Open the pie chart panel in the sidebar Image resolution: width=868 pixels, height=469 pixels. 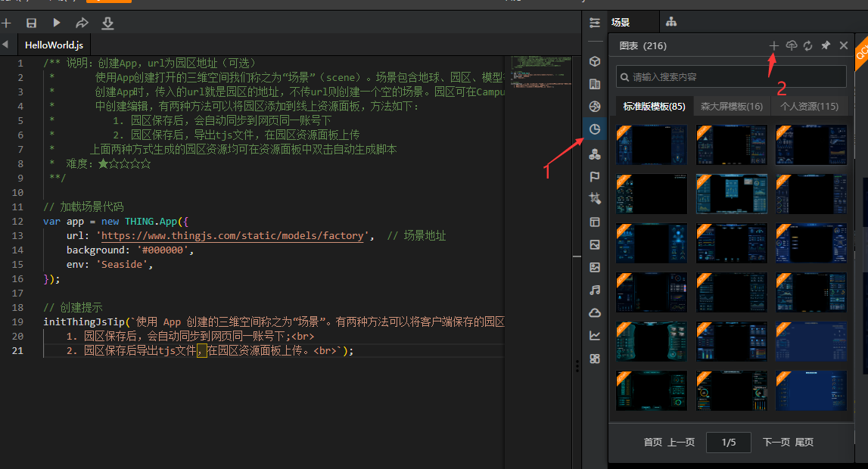coord(595,129)
